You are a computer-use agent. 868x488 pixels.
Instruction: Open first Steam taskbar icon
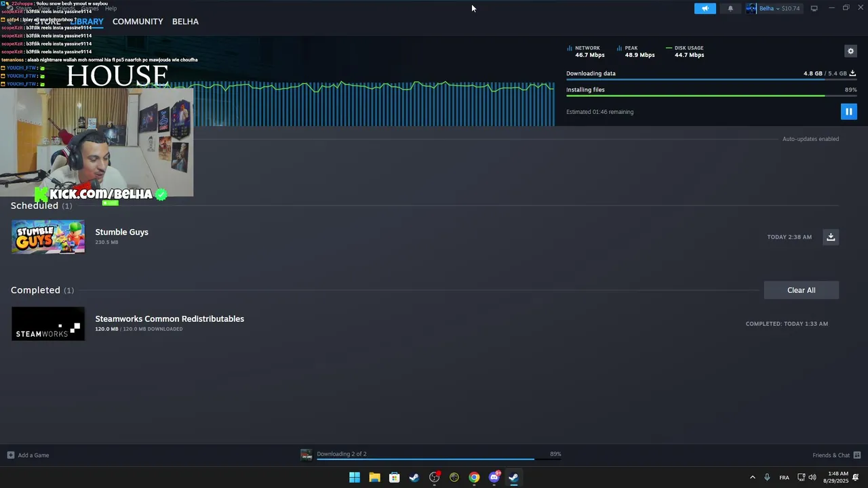(414, 477)
